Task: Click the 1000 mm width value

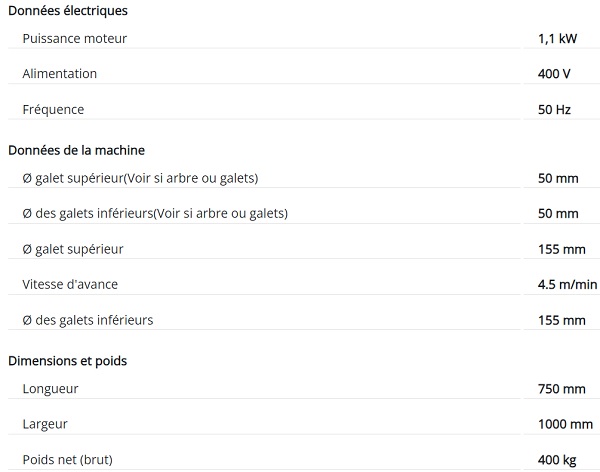Action: click(565, 424)
